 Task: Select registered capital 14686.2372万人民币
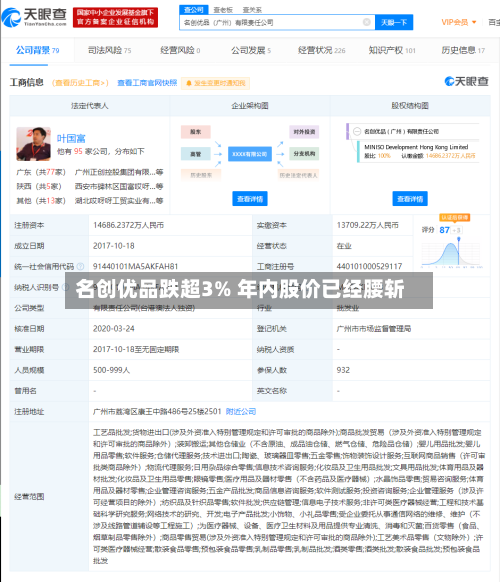(128, 225)
